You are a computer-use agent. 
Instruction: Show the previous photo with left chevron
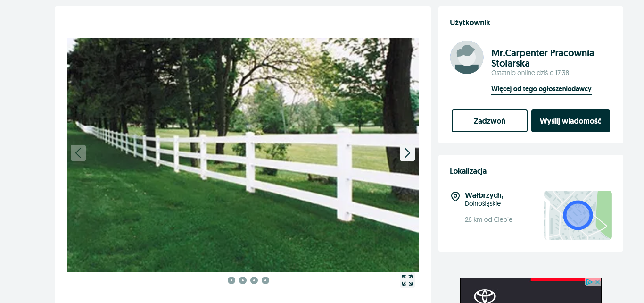point(78,153)
